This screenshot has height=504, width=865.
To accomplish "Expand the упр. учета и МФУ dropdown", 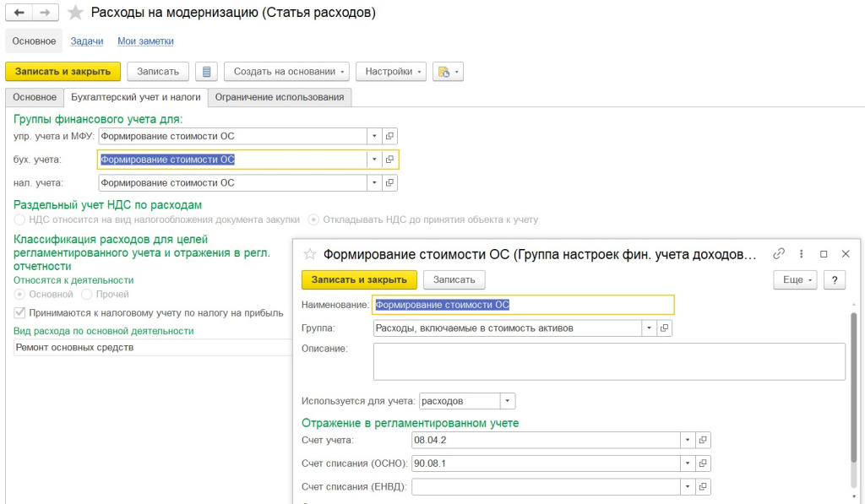I will tap(374, 136).
